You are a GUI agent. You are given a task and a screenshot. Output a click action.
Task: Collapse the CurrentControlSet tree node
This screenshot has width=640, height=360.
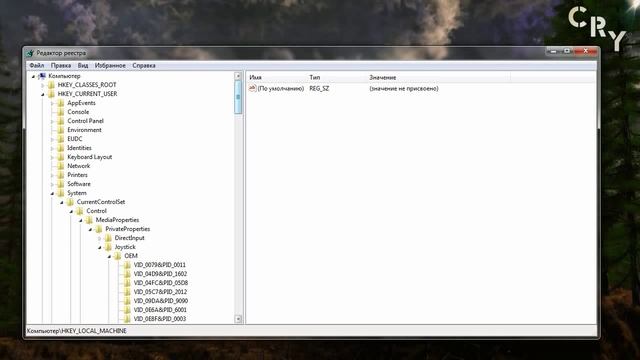(62, 202)
